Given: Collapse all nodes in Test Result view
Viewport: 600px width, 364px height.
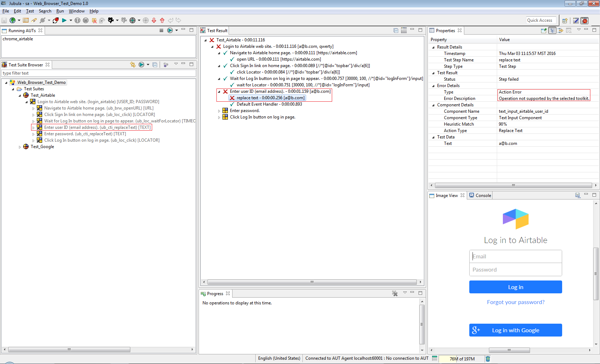Looking at the screenshot, I should (396, 30).
